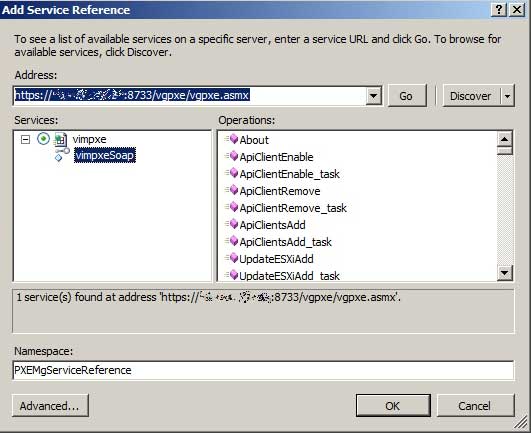531x433 pixels.
Task: Click the purple icon beside About operation
Action: 232,139
